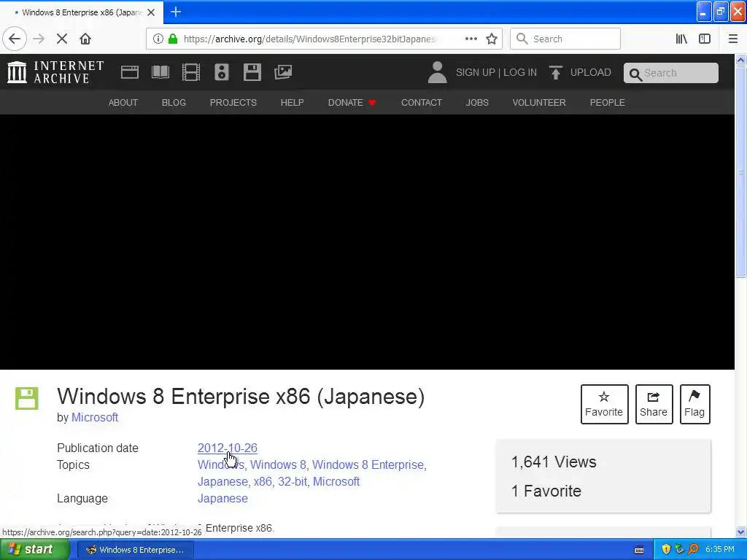Open a new tab with the plus button
The width and height of the screenshot is (747, 560).
[x=176, y=12]
